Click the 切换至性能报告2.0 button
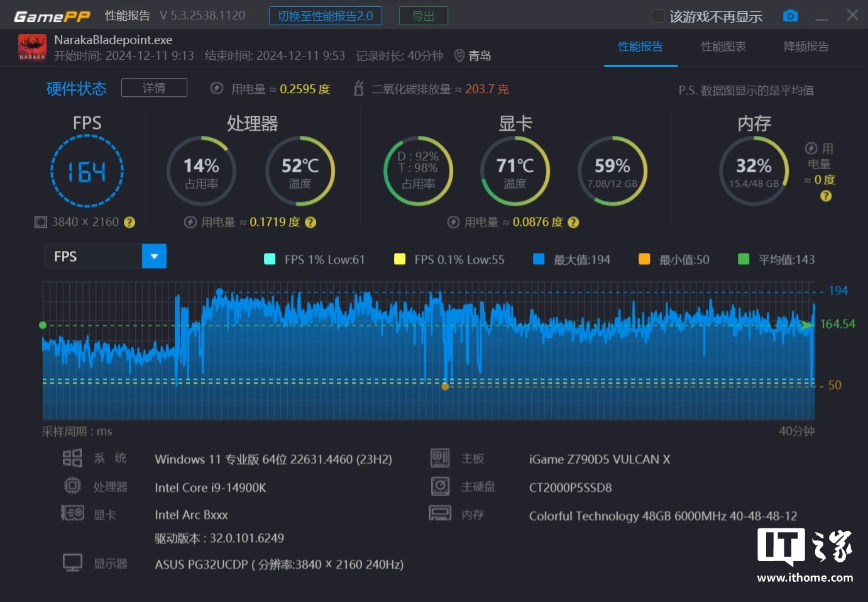Image resolution: width=868 pixels, height=602 pixels. point(325,16)
